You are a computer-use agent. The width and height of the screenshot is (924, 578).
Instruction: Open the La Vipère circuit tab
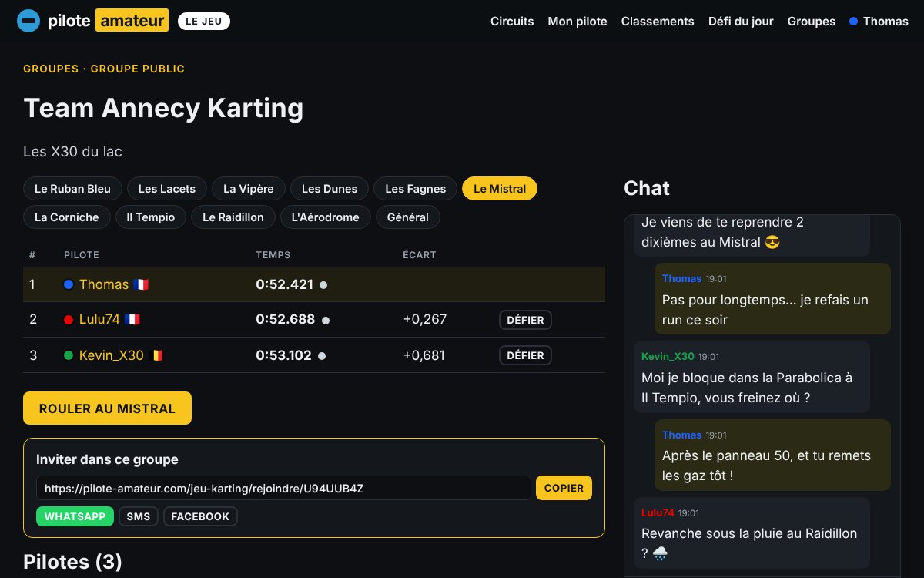pos(249,189)
